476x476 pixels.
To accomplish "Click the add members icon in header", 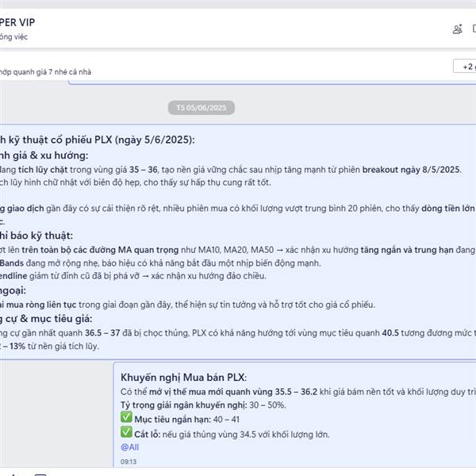I will [458, 29].
